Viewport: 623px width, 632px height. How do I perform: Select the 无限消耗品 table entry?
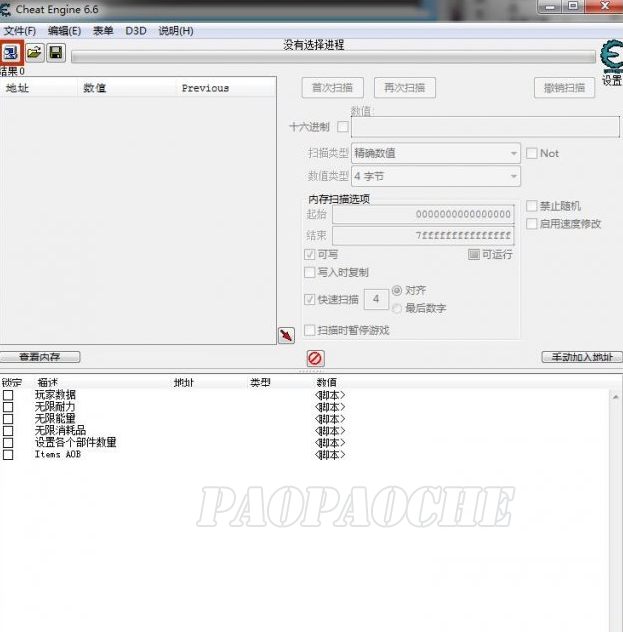60,430
